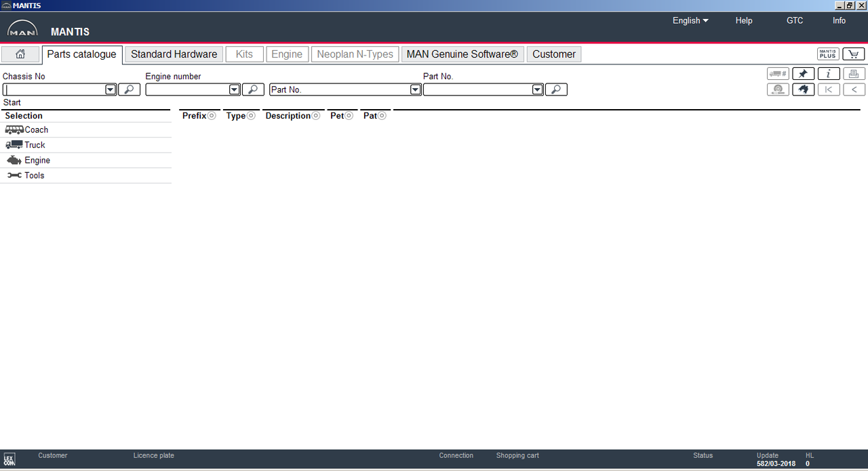Switch to the Parts catalogue tab
Viewport: 868px width, 471px height.
point(81,54)
